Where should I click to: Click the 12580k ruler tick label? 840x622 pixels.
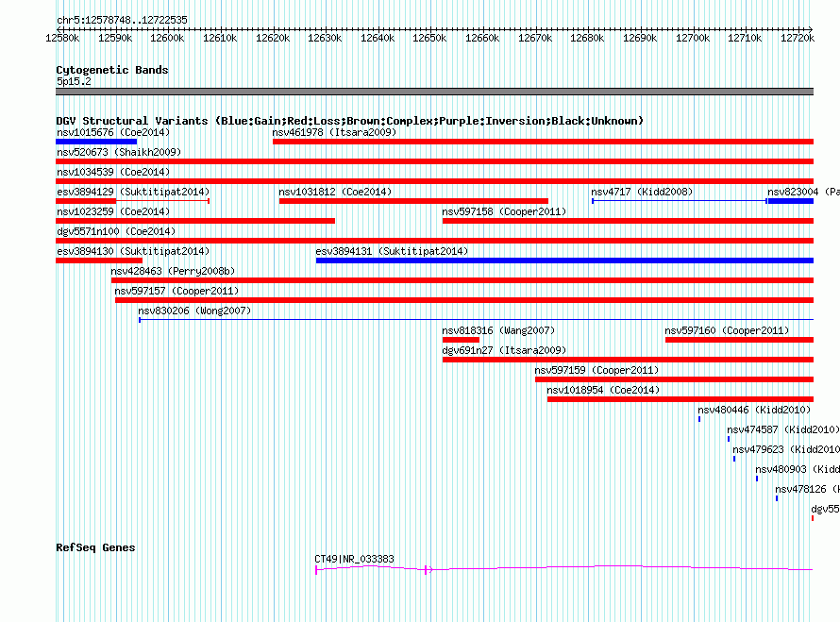(x=62, y=38)
